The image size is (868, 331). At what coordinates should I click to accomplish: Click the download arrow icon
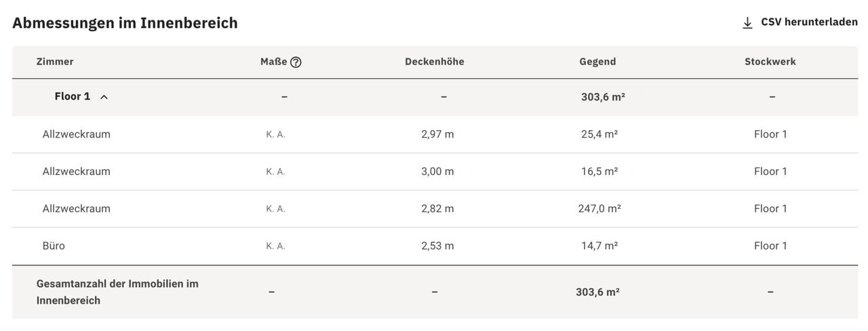point(747,23)
